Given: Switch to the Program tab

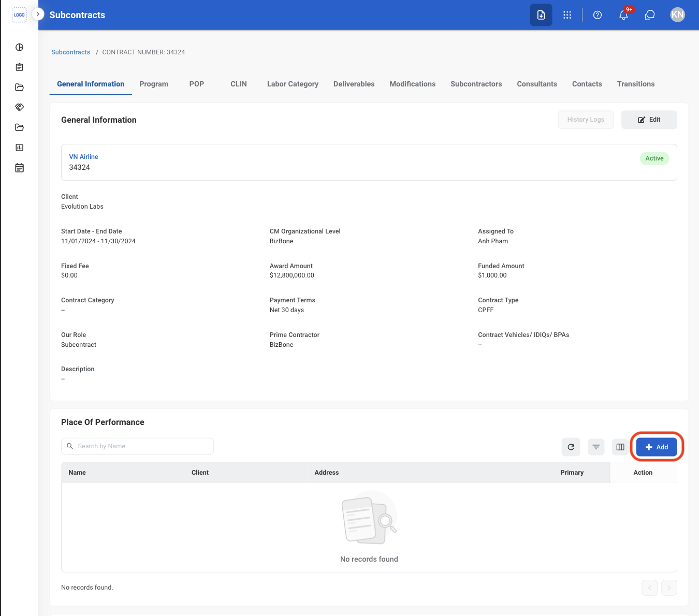Looking at the screenshot, I should (154, 84).
